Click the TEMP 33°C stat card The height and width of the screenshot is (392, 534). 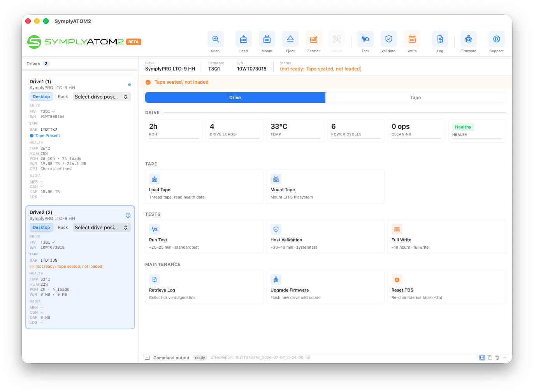[295, 130]
